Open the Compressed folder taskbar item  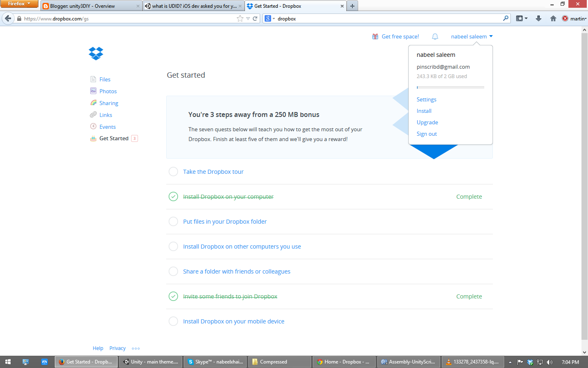pos(280,362)
